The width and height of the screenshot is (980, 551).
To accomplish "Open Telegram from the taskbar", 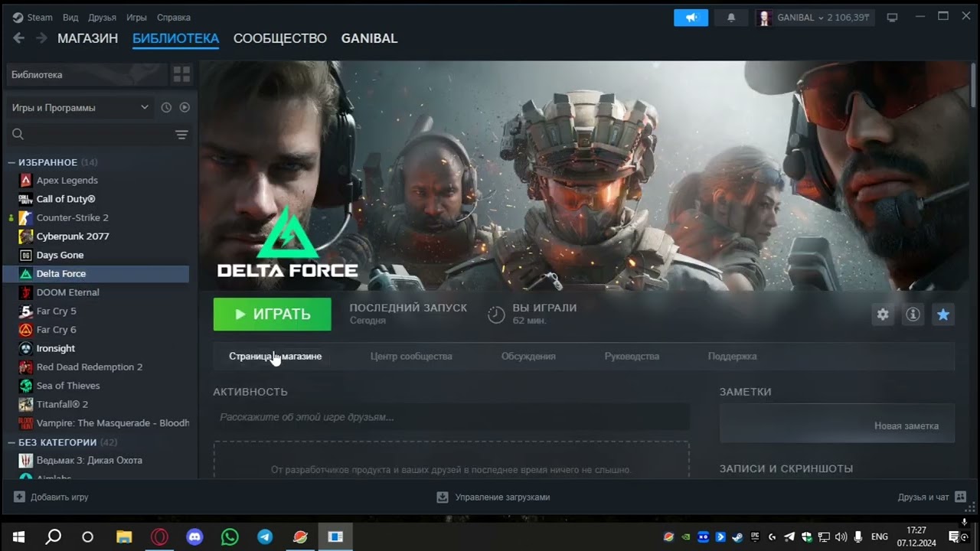I will click(265, 537).
